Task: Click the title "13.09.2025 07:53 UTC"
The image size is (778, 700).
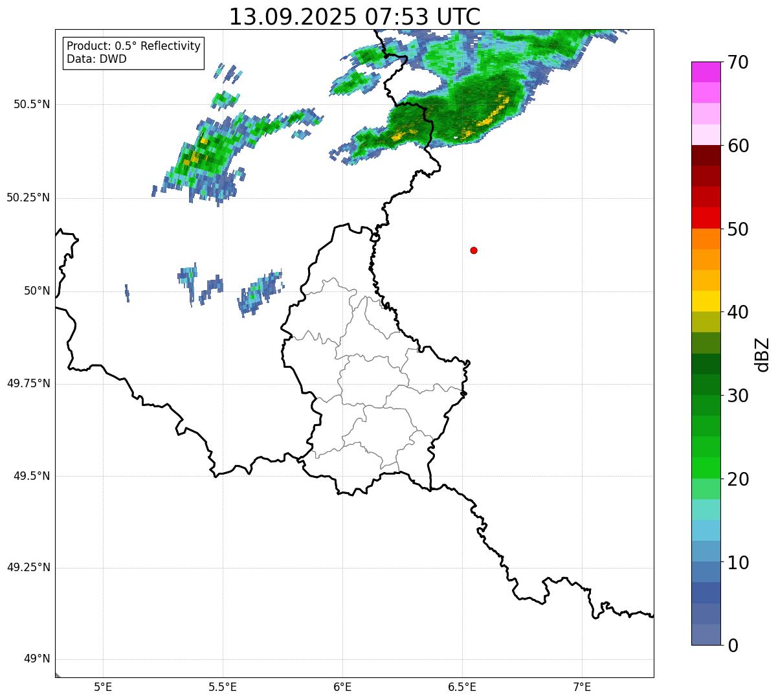Action: point(355,17)
